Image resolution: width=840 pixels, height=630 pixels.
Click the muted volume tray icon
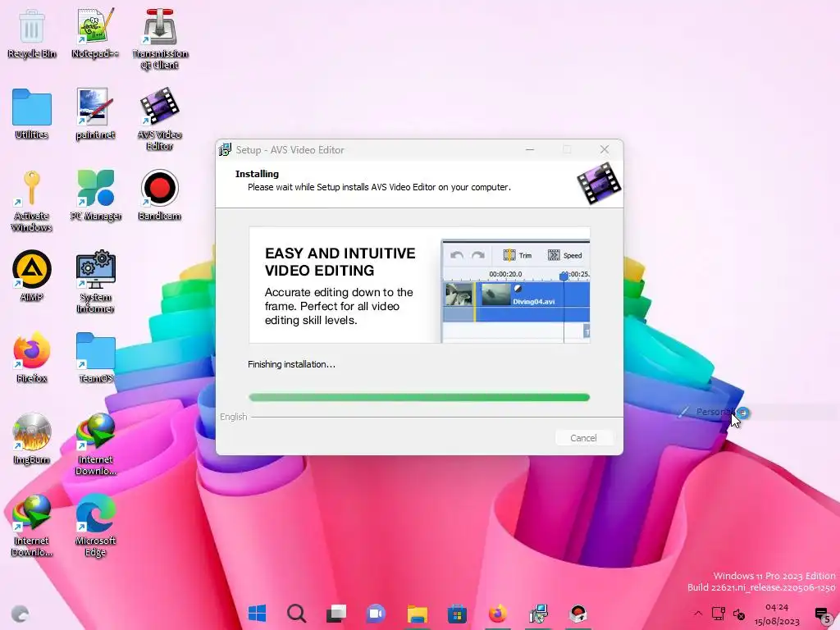[x=739, y=614]
